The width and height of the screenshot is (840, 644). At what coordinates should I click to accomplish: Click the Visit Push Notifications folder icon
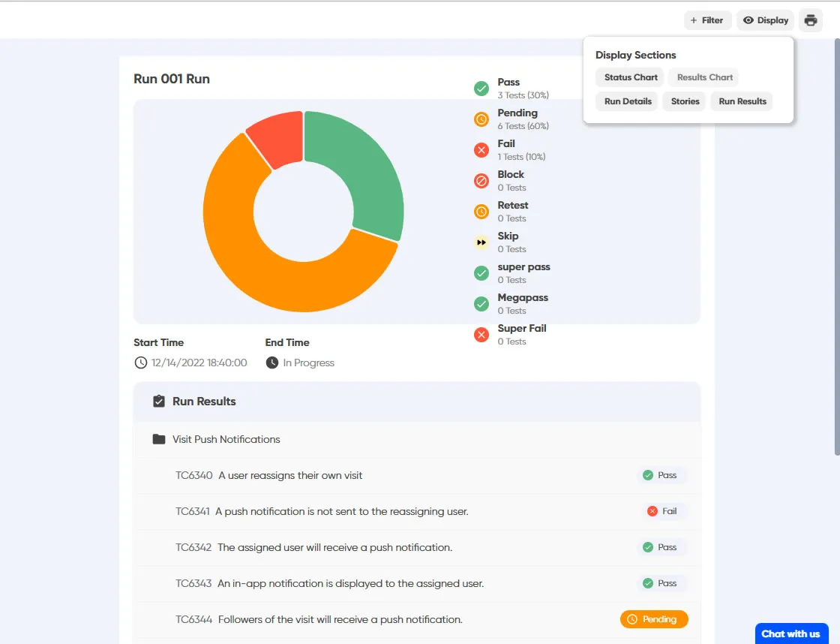click(x=159, y=439)
